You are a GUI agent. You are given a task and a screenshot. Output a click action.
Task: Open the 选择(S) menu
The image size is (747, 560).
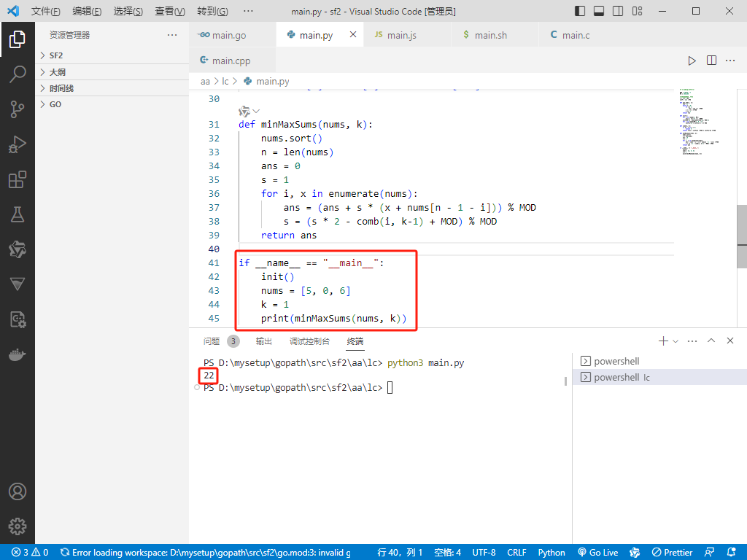[128, 11]
